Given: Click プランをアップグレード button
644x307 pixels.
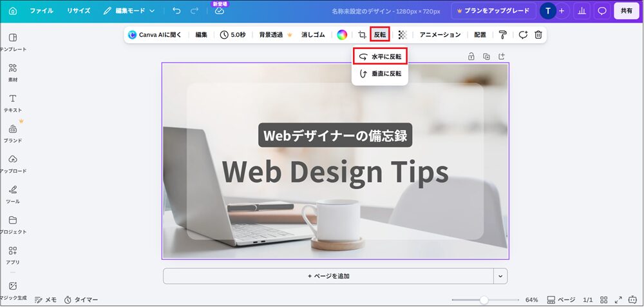Looking at the screenshot, I should point(493,11).
